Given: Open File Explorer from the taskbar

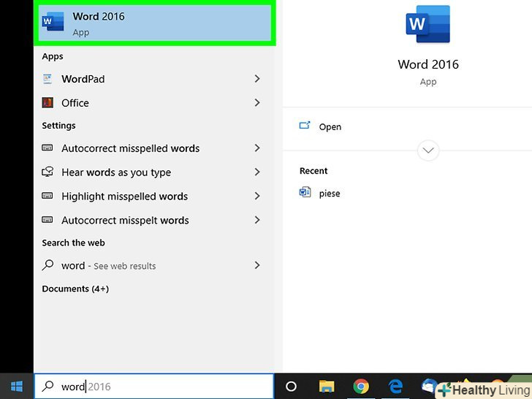Looking at the screenshot, I should tap(327, 387).
